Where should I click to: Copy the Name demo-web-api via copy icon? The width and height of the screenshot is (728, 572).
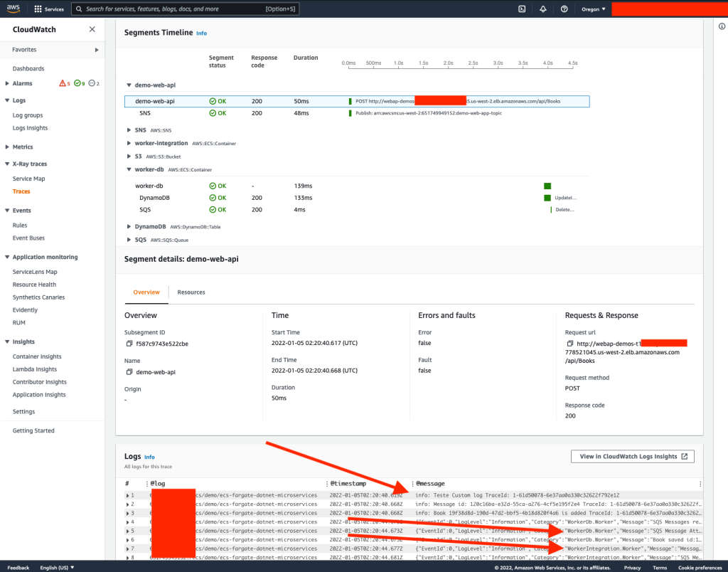(x=128, y=371)
